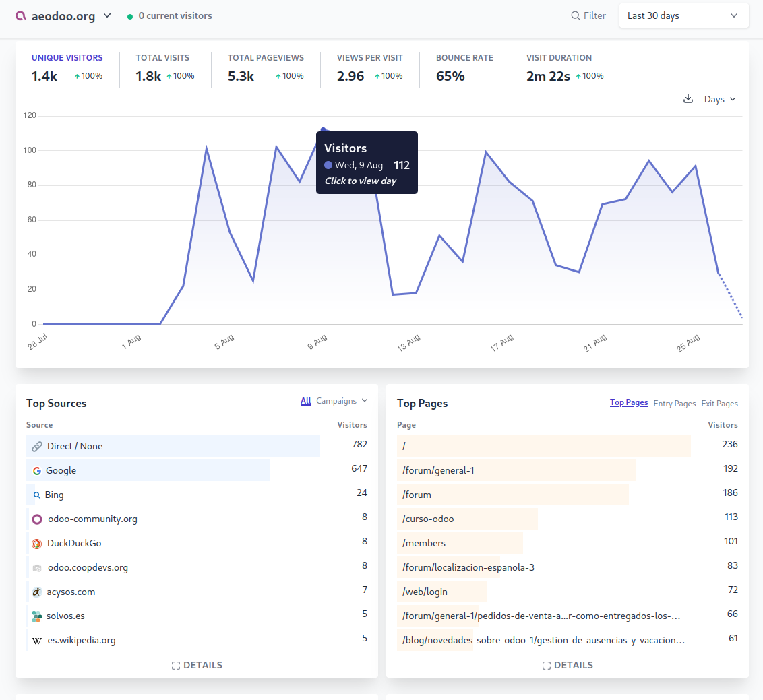Select the Bounce Rate metric
The height and width of the screenshot is (700, 763).
pos(464,58)
